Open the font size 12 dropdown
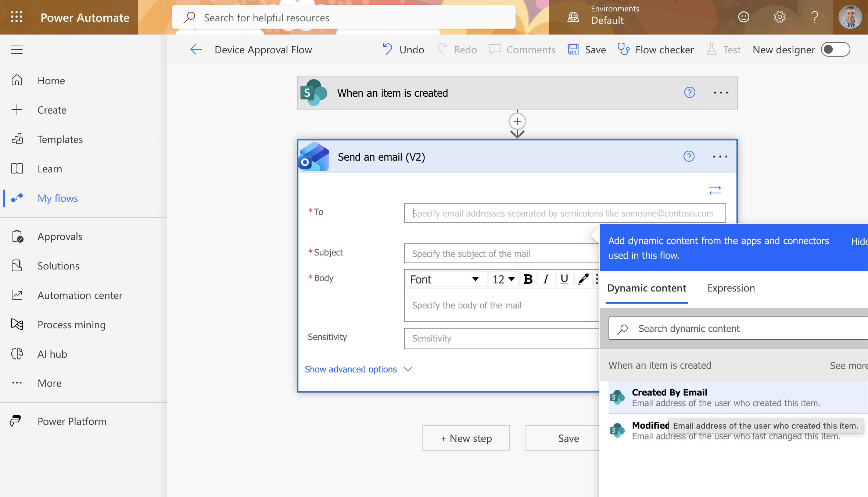The image size is (868, 497). point(503,279)
